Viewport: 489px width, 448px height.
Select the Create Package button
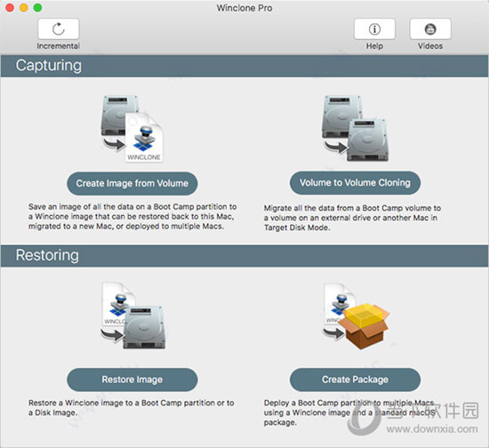pyautogui.click(x=356, y=380)
